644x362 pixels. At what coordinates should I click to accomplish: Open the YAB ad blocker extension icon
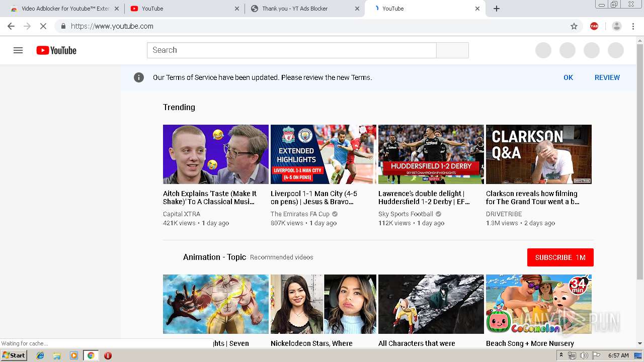(x=594, y=26)
